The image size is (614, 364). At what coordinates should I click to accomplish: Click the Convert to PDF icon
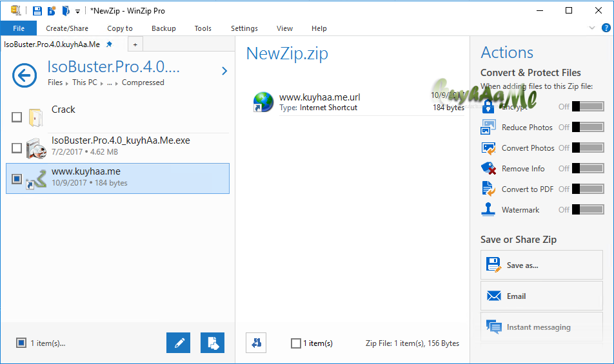point(488,189)
